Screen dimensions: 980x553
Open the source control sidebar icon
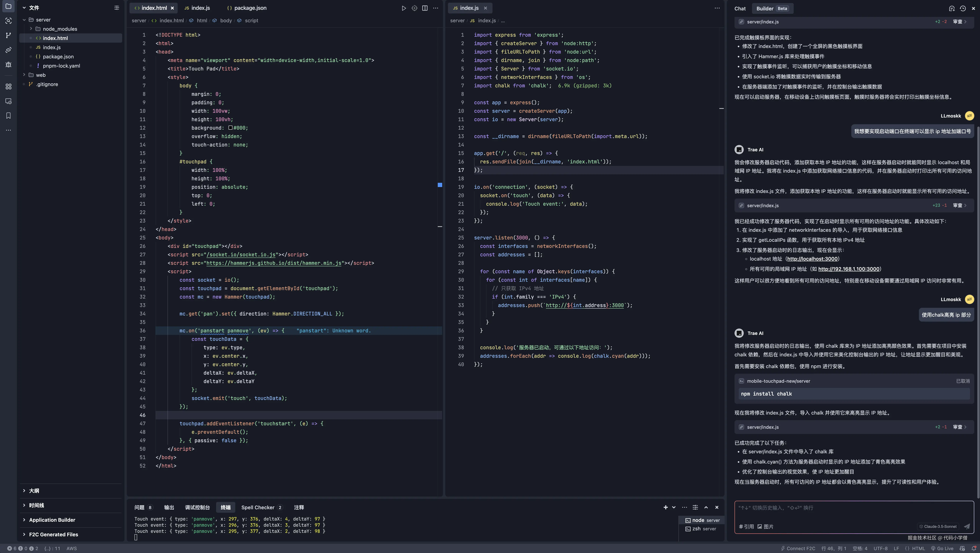click(8, 35)
